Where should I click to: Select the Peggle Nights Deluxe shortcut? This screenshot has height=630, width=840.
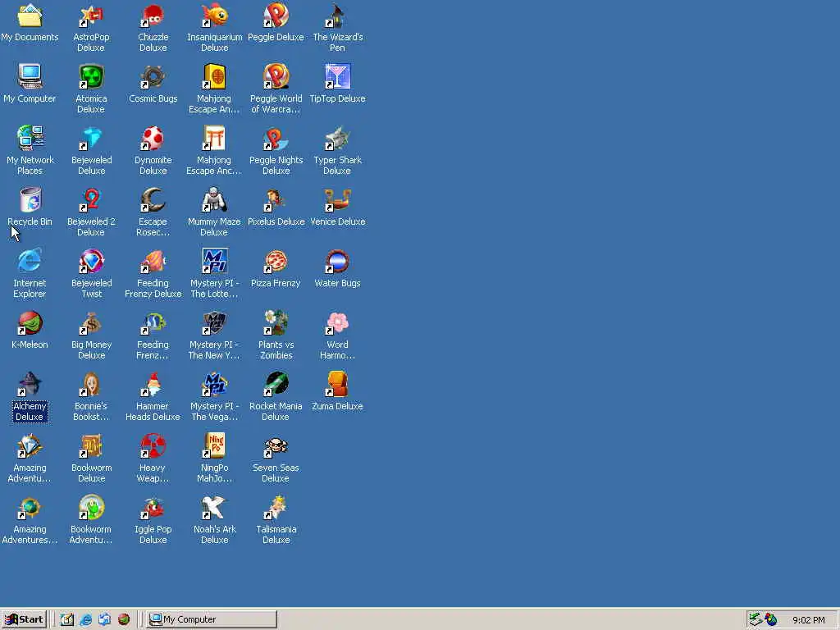(276, 138)
